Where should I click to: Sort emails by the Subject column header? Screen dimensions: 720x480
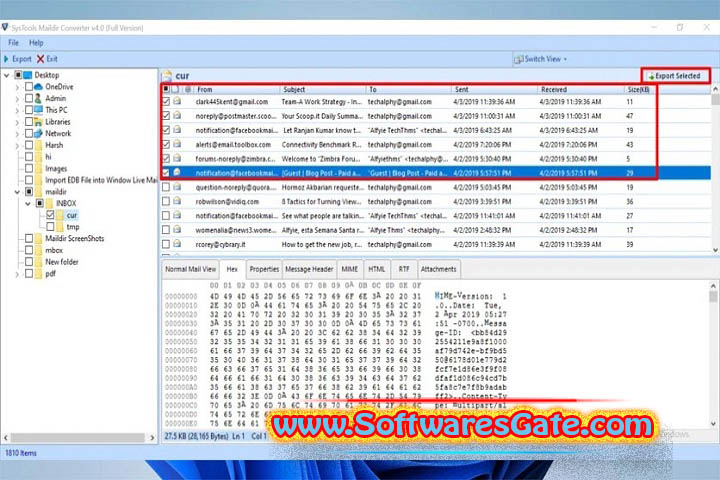click(x=322, y=89)
